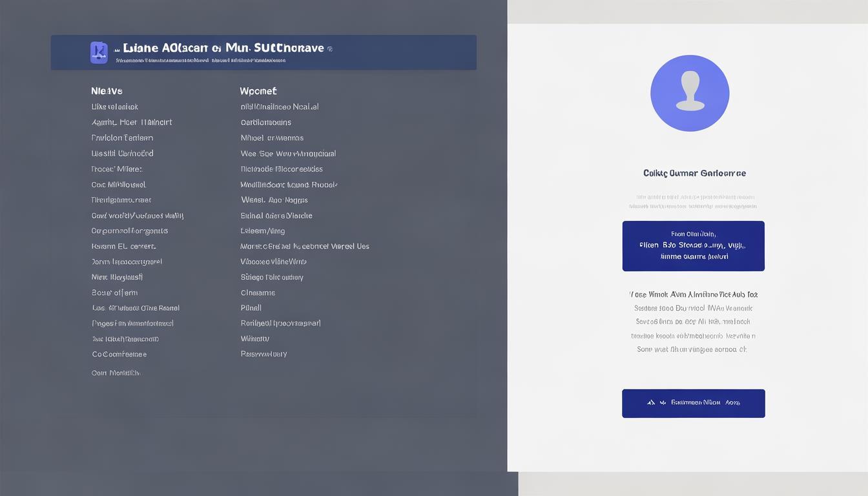868x496 pixels.
Task: Click the "Colktç Oumer Garlocnrce" profile title
Action: (x=694, y=173)
